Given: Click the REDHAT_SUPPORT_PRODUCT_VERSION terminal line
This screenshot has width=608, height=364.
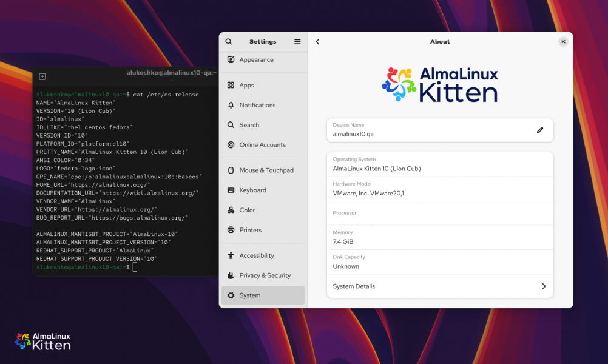Looking at the screenshot, I should coord(96,259).
